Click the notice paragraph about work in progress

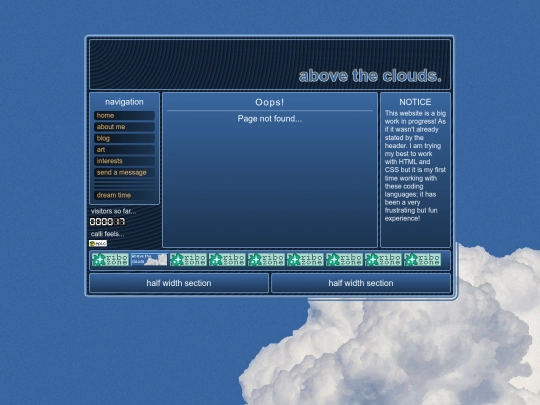pyautogui.click(x=415, y=166)
